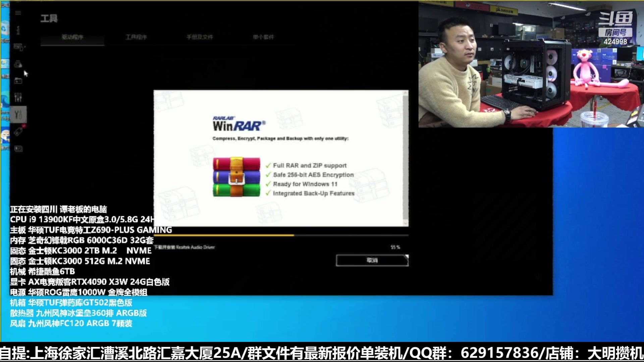Open the scenario profiles sliders icon
This screenshot has width=644, height=362.
point(18,98)
